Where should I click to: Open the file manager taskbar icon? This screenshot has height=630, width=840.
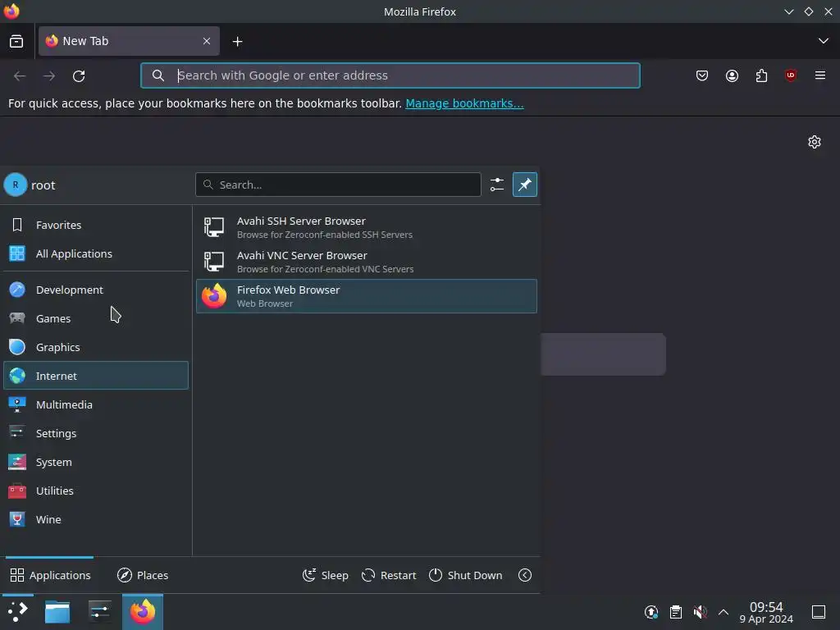pyautogui.click(x=57, y=612)
